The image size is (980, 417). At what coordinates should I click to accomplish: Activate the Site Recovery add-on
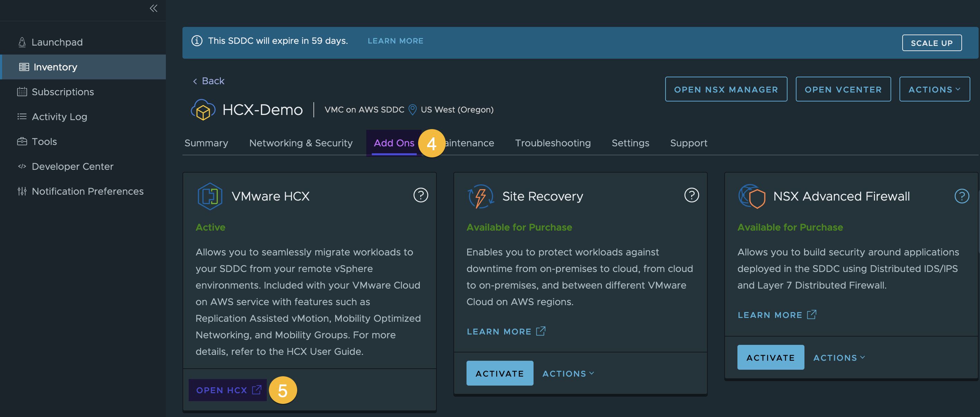click(x=500, y=373)
